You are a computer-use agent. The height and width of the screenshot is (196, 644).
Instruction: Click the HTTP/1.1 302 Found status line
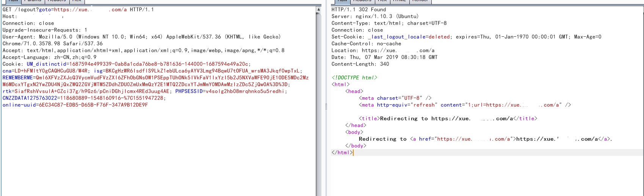tap(359, 10)
